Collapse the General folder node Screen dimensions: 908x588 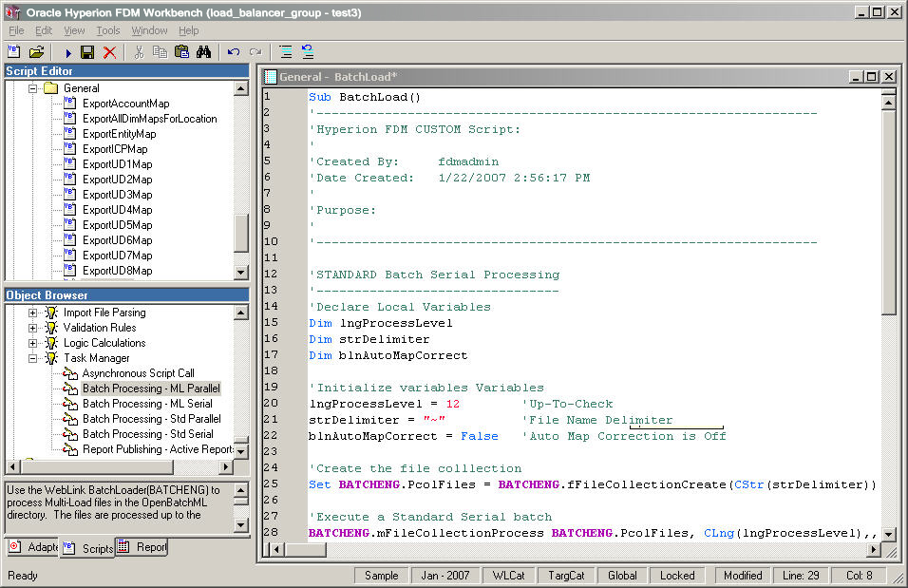[33, 88]
